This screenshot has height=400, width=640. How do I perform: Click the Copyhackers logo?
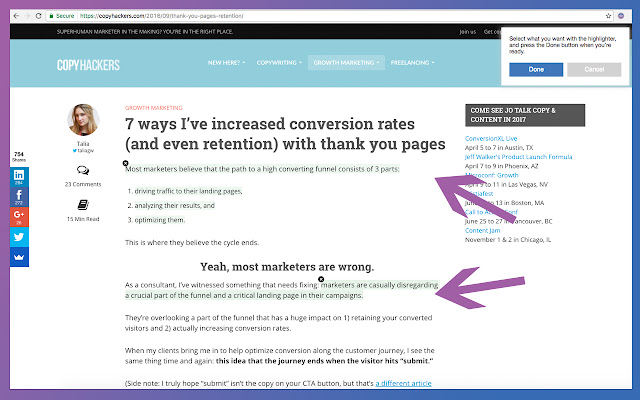tap(88, 65)
